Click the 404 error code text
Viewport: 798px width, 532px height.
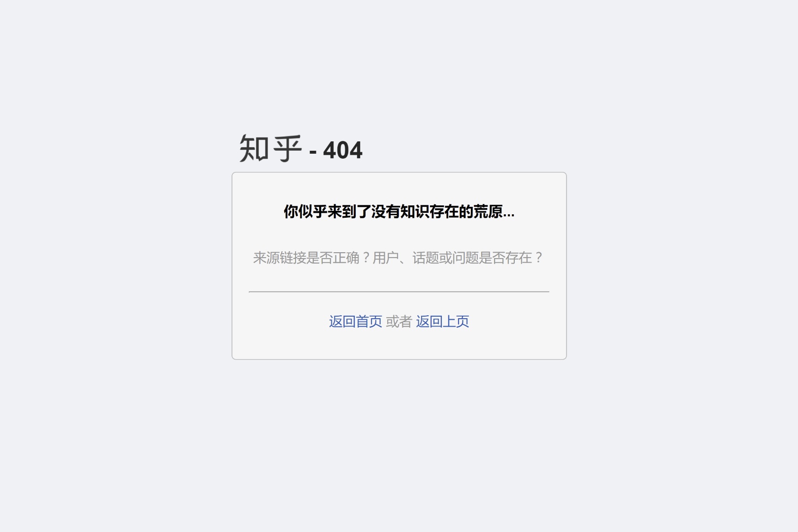(343, 150)
